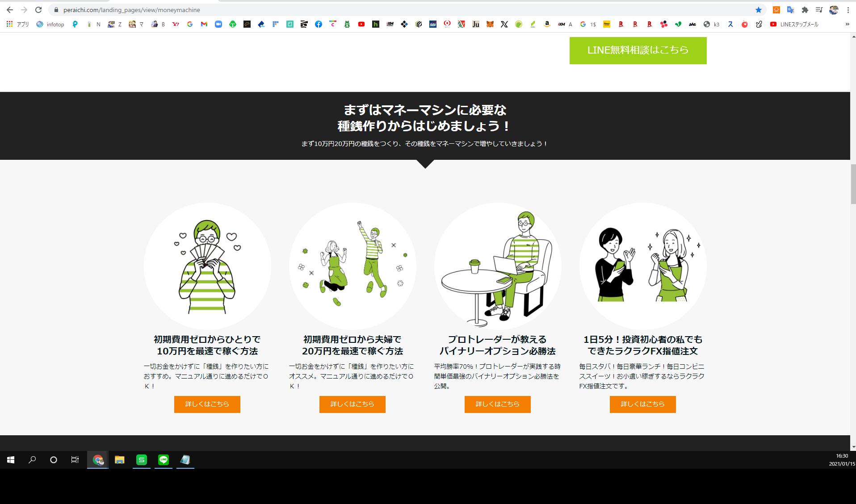Click the man holding cards illustration
Image resolution: width=856 pixels, height=504 pixels.
pos(207,267)
